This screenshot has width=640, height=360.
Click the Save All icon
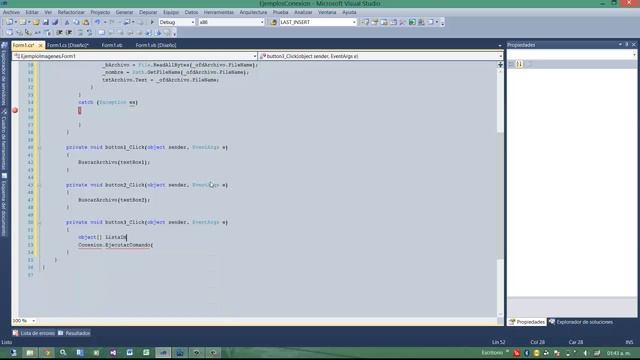(55, 22)
